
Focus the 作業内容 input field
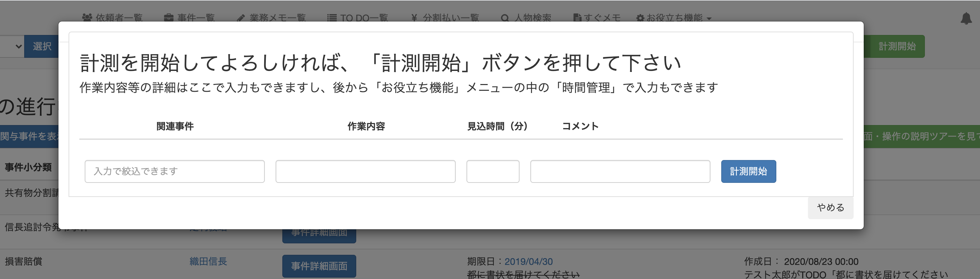(365, 171)
